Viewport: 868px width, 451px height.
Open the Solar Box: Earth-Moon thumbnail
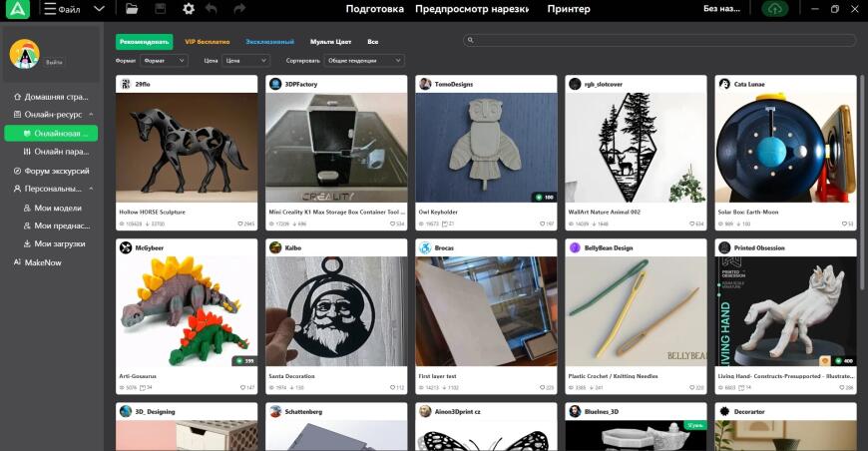point(785,148)
